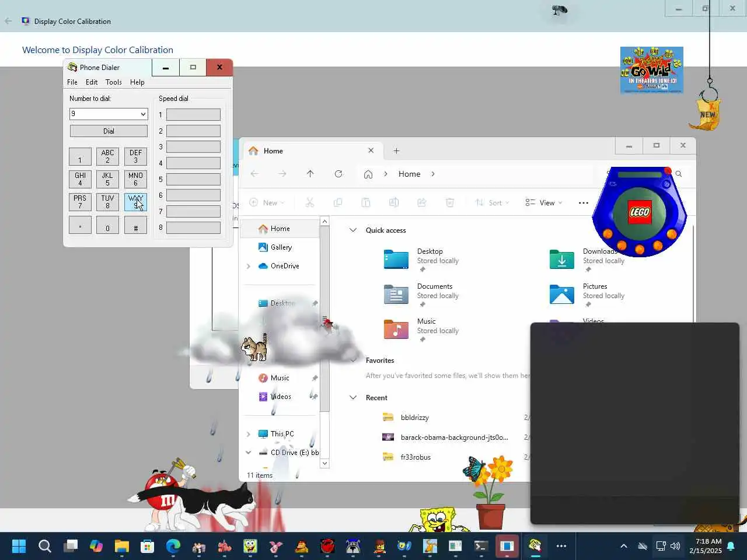Launch Copilot from the taskbar
This screenshot has height=560, width=747.
[x=96, y=546]
